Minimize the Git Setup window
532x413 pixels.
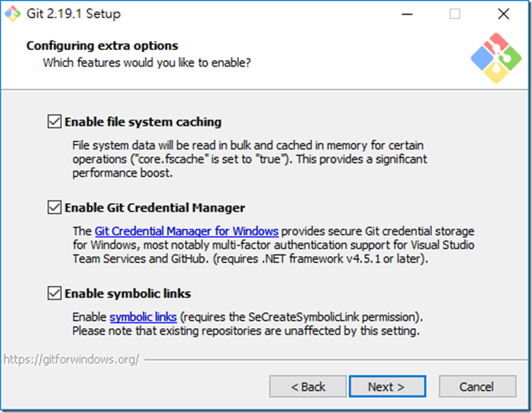pos(407,14)
